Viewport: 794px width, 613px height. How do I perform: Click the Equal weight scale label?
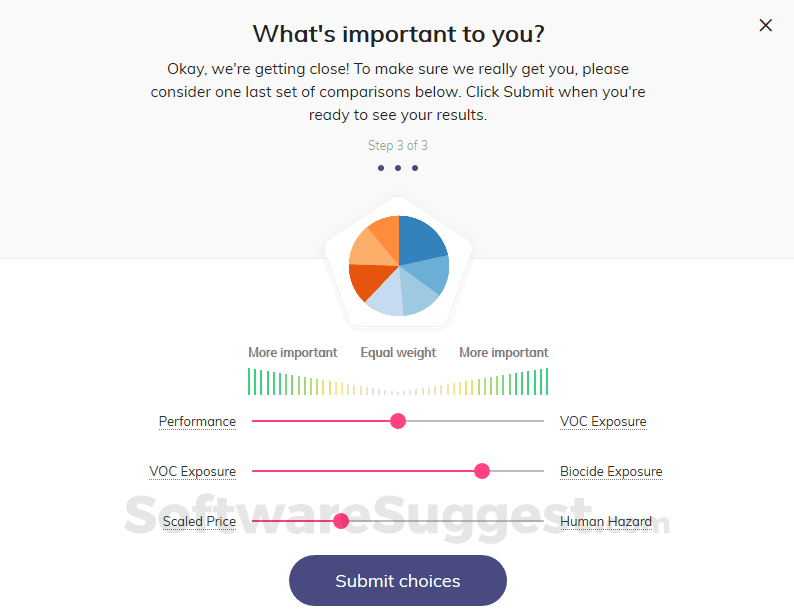(x=398, y=352)
